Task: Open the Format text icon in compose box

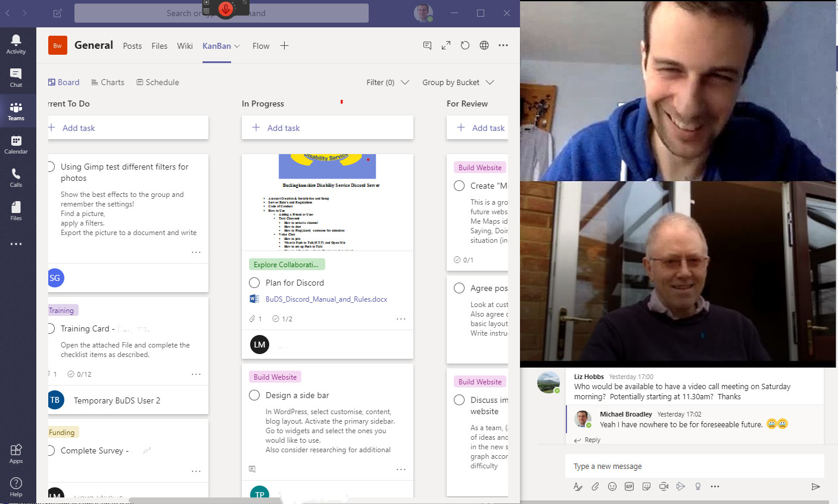Action: click(578, 486)
